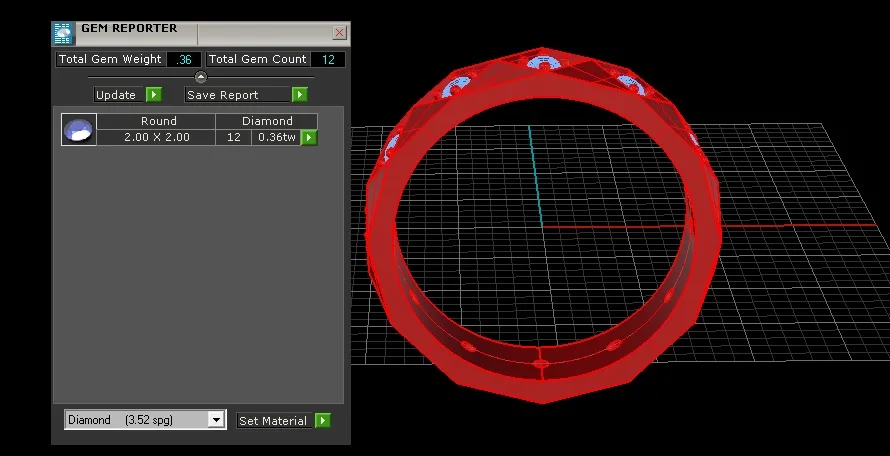
Task: Click the GEM REPORTER title text
Action: pos(129,28)
